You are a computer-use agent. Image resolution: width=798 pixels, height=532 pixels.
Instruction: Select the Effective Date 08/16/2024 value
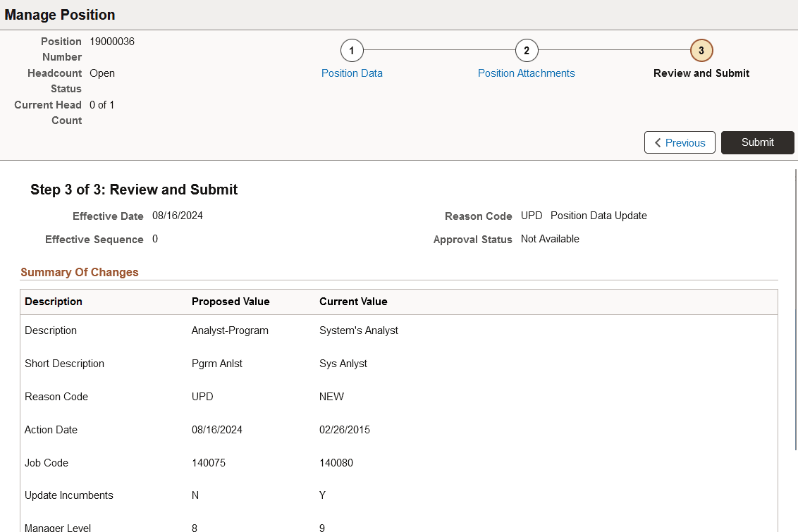tap(177, 216)
